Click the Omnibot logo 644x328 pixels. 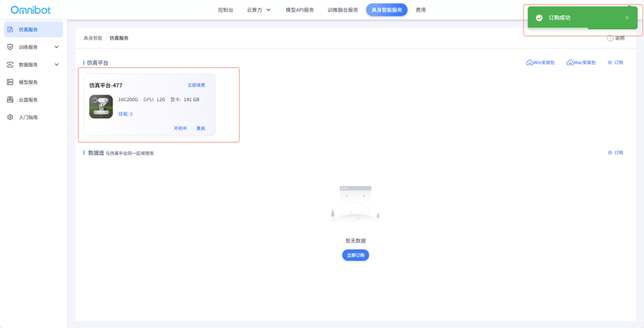point(31,10)
